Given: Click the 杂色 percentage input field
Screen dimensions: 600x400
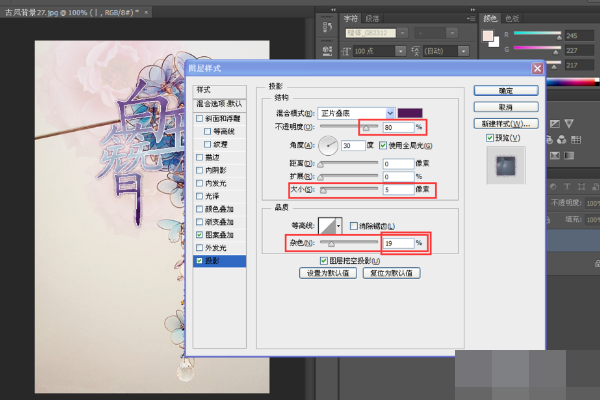Looking at the screenshot, I should (x=398, y=243).
